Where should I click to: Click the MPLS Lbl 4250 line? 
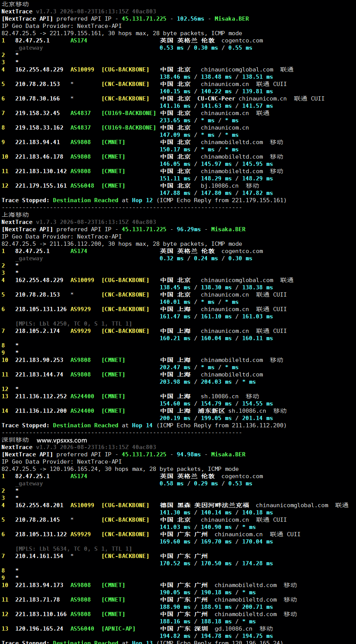[x=74, y=324]
